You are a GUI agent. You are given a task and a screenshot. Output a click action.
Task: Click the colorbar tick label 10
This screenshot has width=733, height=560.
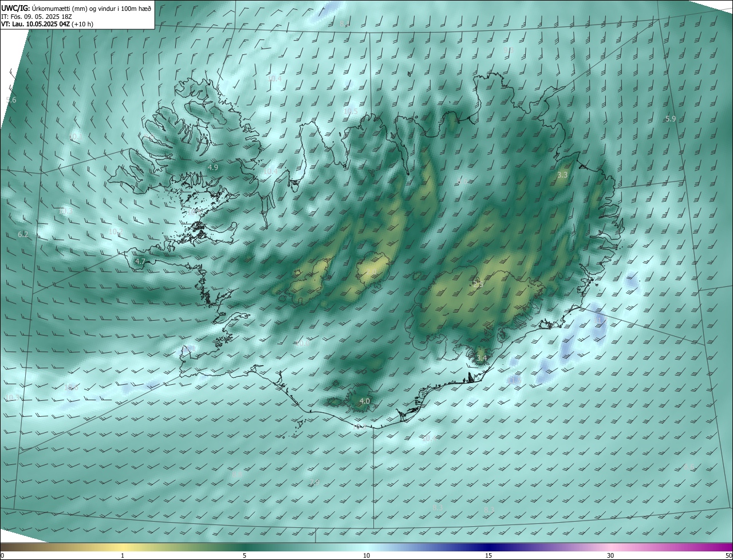(x=366, y=555)
